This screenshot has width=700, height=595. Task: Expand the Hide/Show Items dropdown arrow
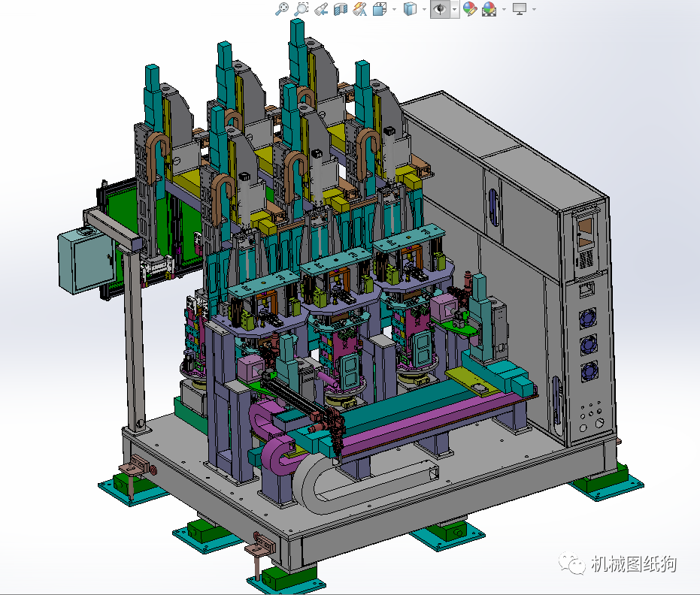(455, 9)
